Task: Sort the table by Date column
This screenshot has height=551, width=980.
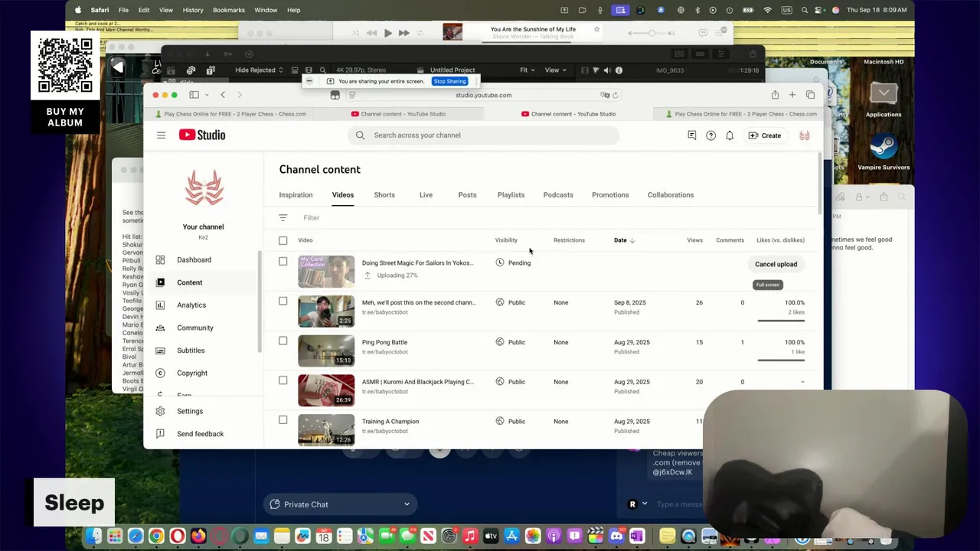Action: [624, 240]
